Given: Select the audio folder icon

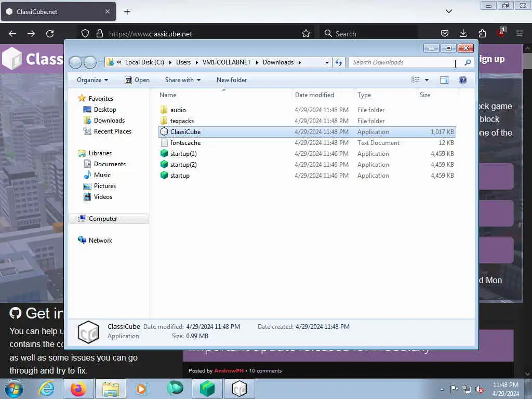Looking at the screenshot, I should click(164, 110).
